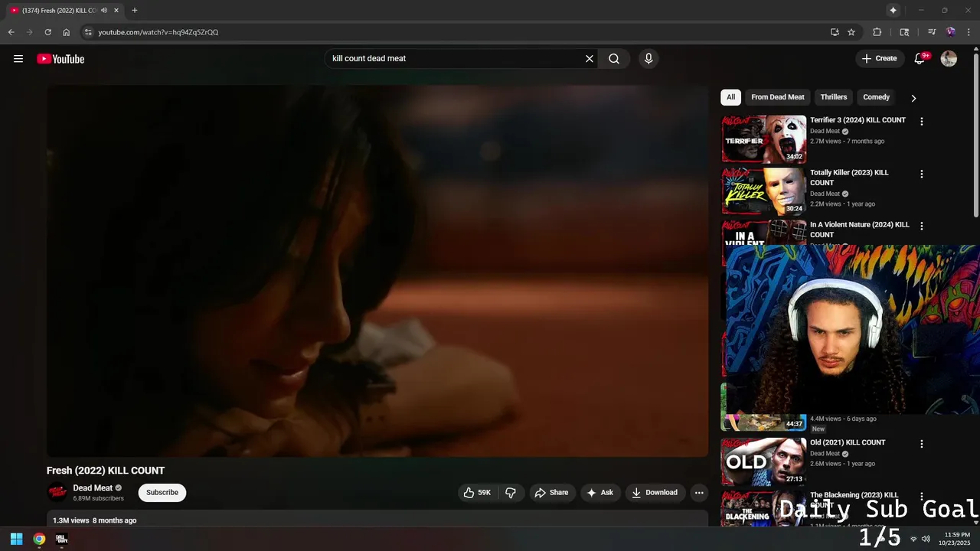Switch to the Fresh (2022) KILL COUNT tab

coord(65,11)
